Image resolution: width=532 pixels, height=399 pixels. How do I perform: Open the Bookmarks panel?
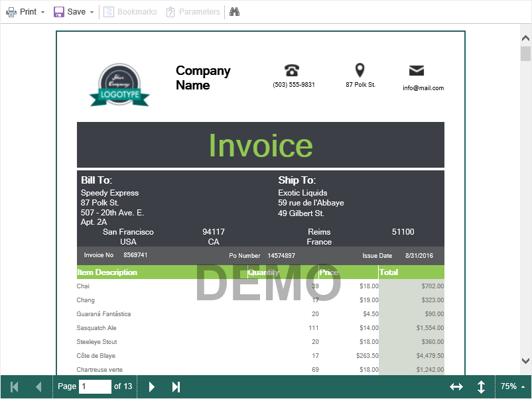point(130,12)
